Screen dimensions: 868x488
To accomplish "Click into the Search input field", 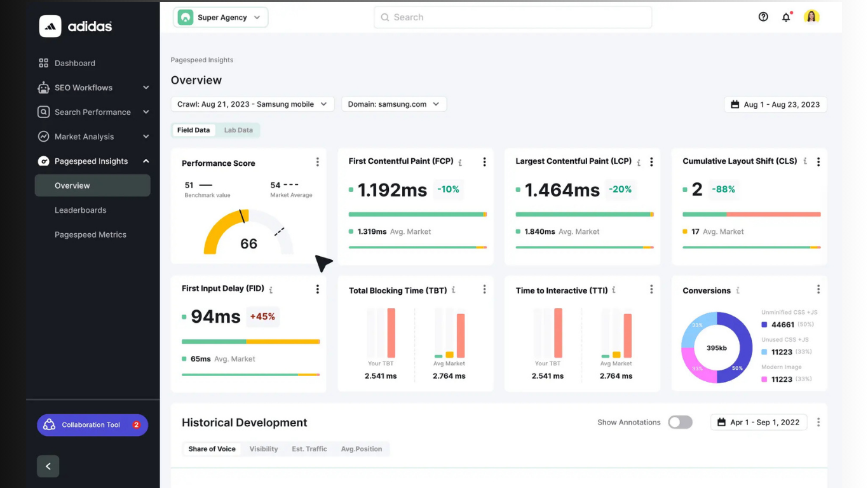I will [513, 17].
